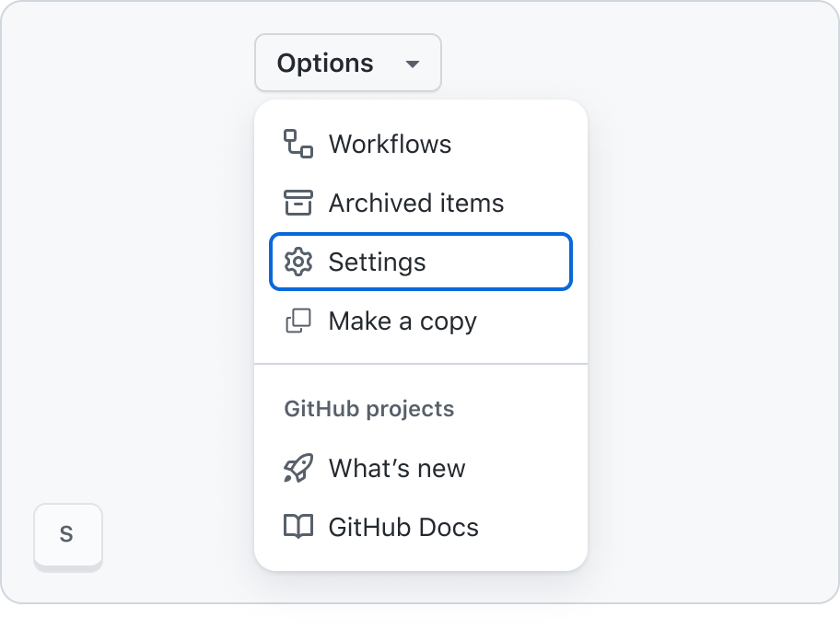
Task: Open GitHub Docs link
Action: click(421, 527)
